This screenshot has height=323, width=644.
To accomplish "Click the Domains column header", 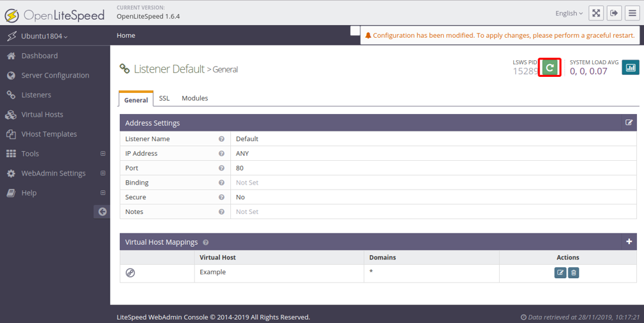I will pos(382,258).
